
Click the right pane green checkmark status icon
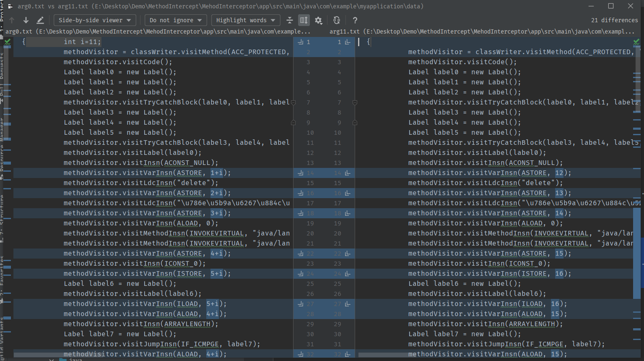[636, 42]
